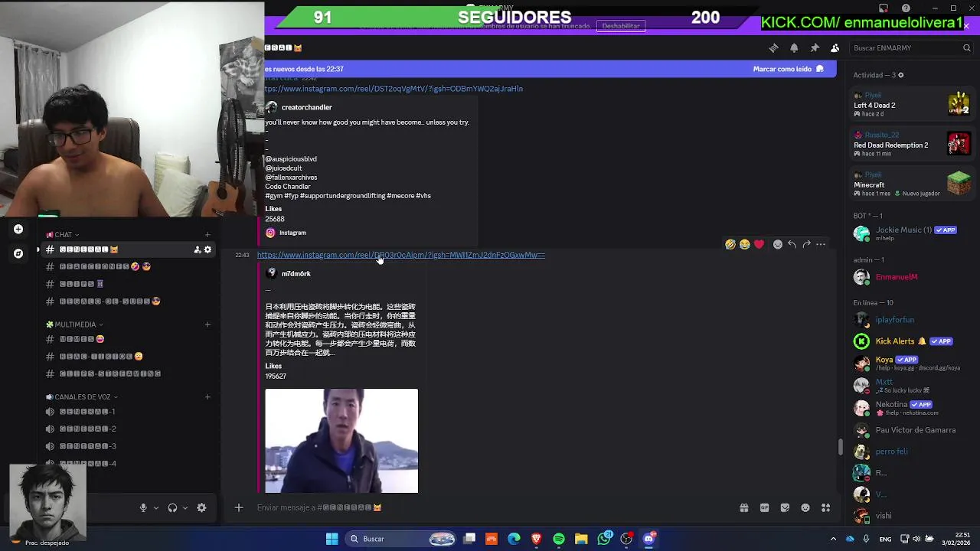Viewport: 980px width, 551px height.
Task: Open the creatorchandler author name link
Action: pyautogui.click(x=306, y=107)
